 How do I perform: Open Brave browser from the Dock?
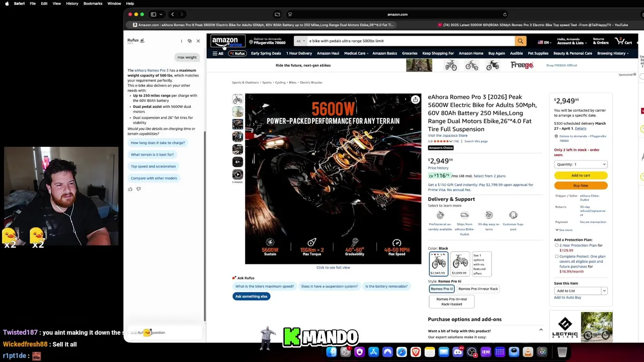[416, 352]
